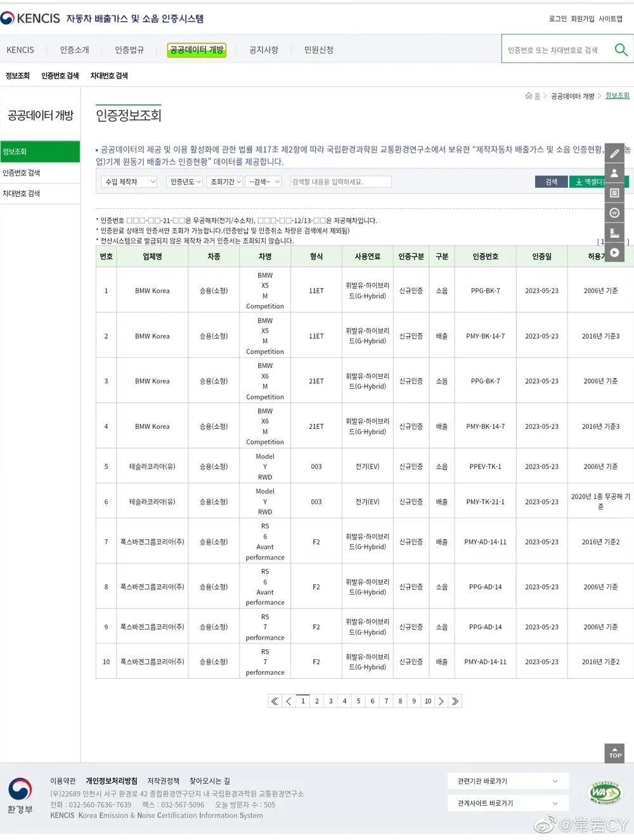Click the TOP scroll-to-top button
Image resolution: width=634 pixels, height=840 pixels.
615,753
